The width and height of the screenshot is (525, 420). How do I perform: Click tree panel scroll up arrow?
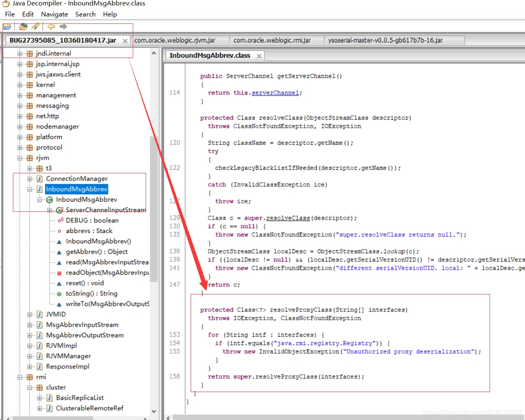(x=154, y=53)
